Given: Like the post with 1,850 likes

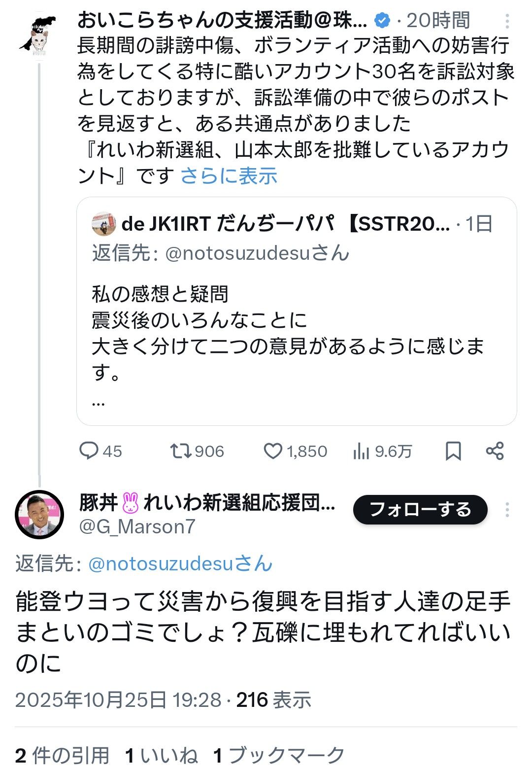Looking at the screenshot, I should click(x=272, y=451).
